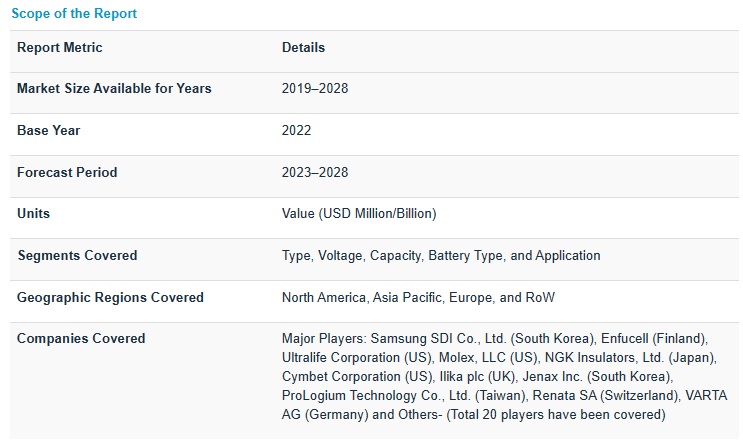Select the 'Companies Covered' label
This screenshot has width=743, height=442.
pos(81,338)
